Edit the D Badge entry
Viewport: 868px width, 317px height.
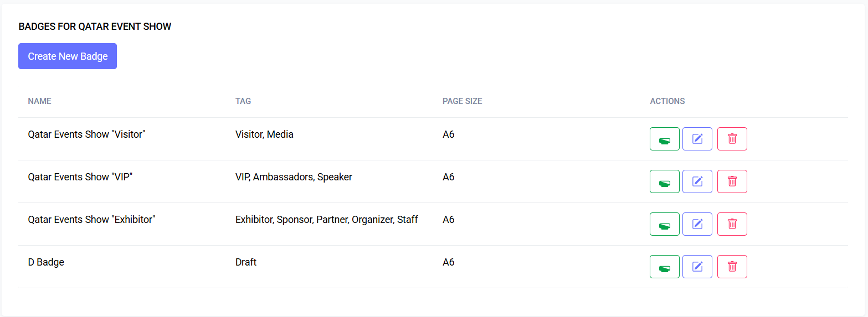pos(697,267)
